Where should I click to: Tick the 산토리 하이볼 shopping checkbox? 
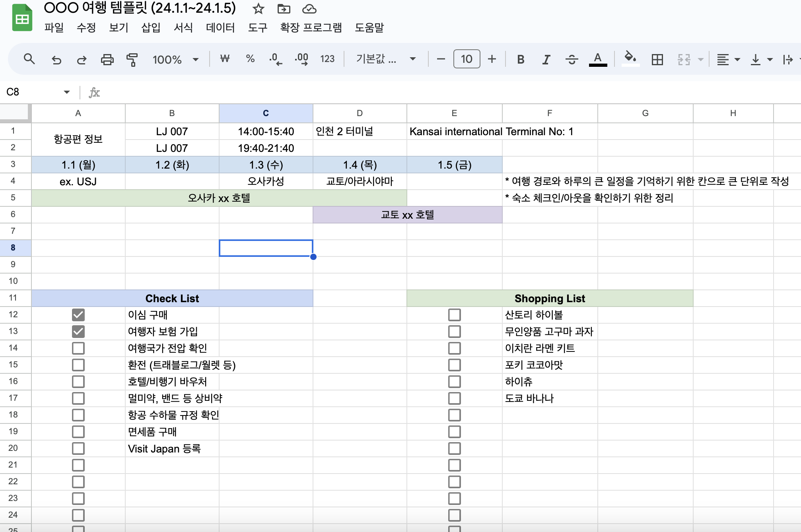(x=454, y=315)
